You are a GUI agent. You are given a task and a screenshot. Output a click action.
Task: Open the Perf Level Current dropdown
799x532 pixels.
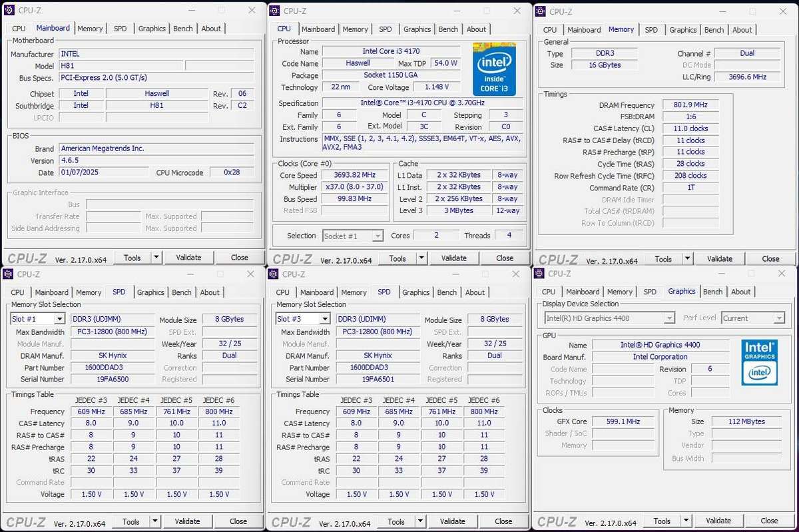779,318
